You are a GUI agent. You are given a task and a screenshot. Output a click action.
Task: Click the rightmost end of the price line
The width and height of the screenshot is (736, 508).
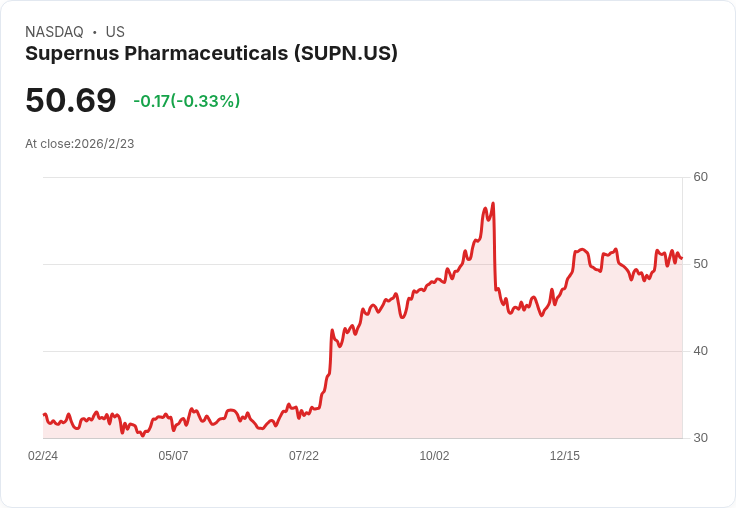point(681,259)
